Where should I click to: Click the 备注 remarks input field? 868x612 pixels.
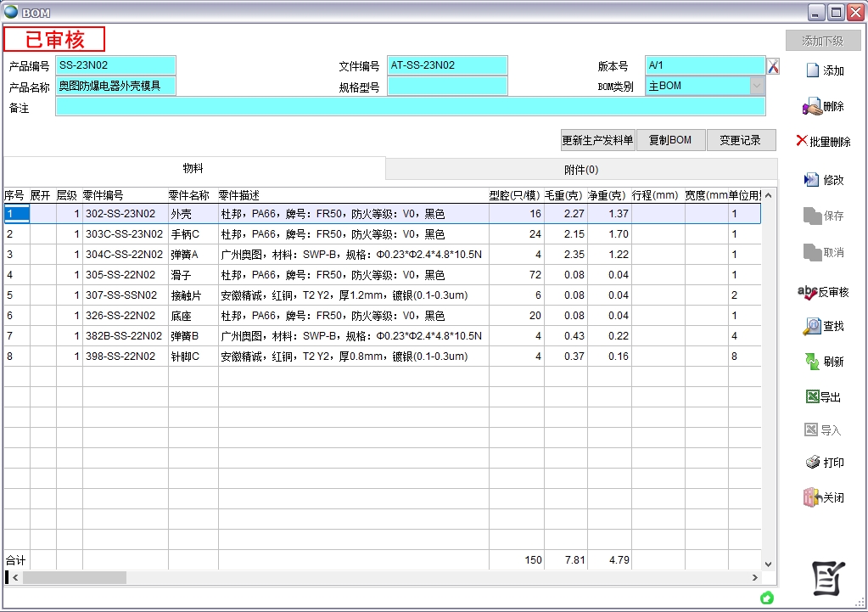pyautogui.click(x=410, y=106)
